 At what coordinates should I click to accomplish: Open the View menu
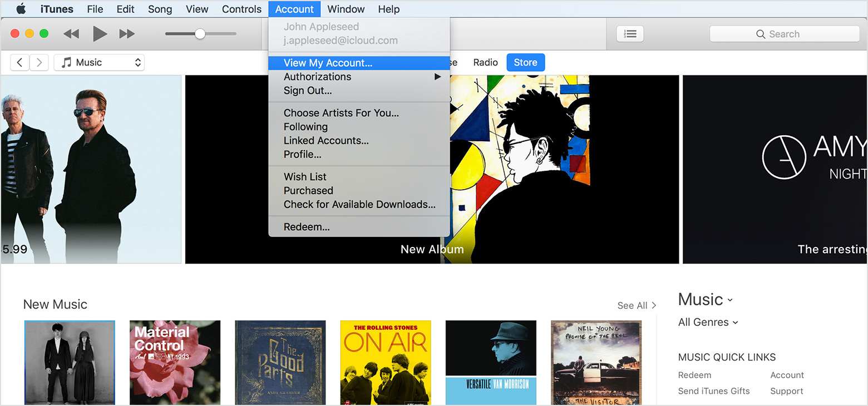tap(197, 9)
